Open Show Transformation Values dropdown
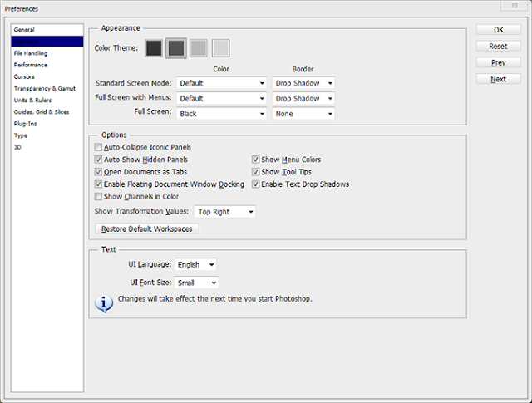Image resolution: width=532 pixels, height=403 pixels. (224, 212)
